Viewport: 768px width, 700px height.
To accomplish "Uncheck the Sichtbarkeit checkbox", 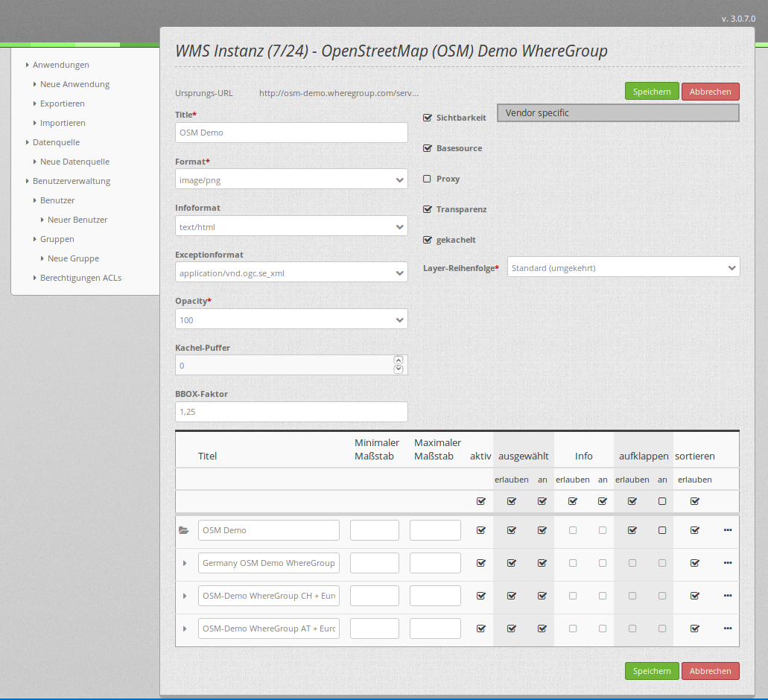I will [428, 118].
